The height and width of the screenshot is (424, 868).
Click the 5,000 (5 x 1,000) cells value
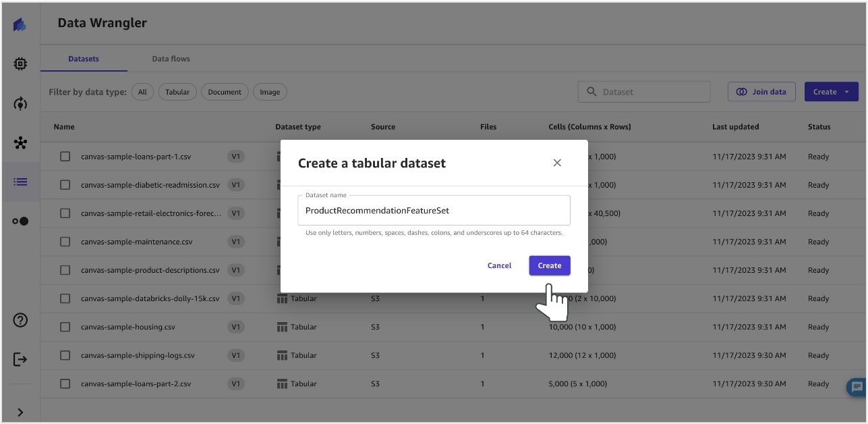(x=577, y=383)
